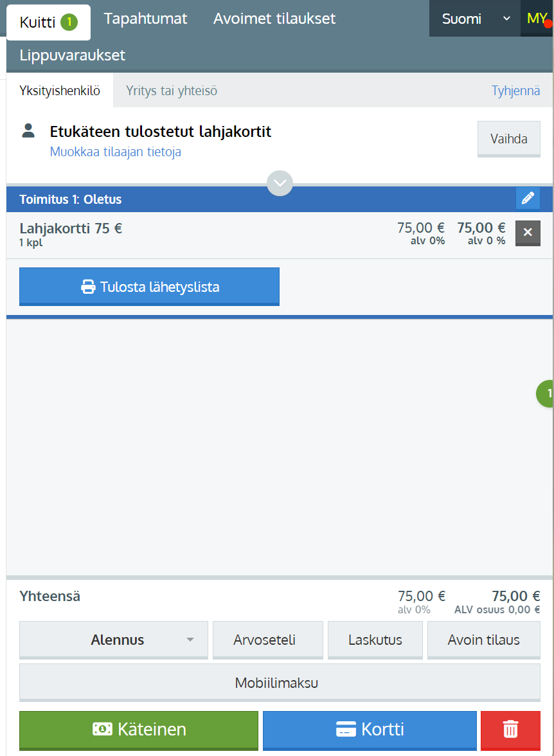Open the Alennus discount dropdown
Screen dimensions: 554x756
114,640
